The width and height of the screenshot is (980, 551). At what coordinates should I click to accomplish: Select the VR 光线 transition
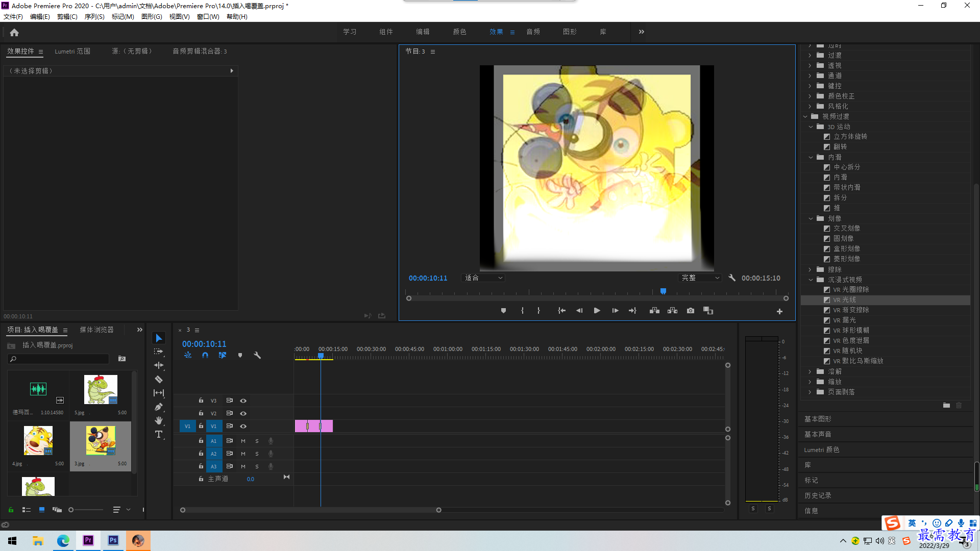(885, 300)
